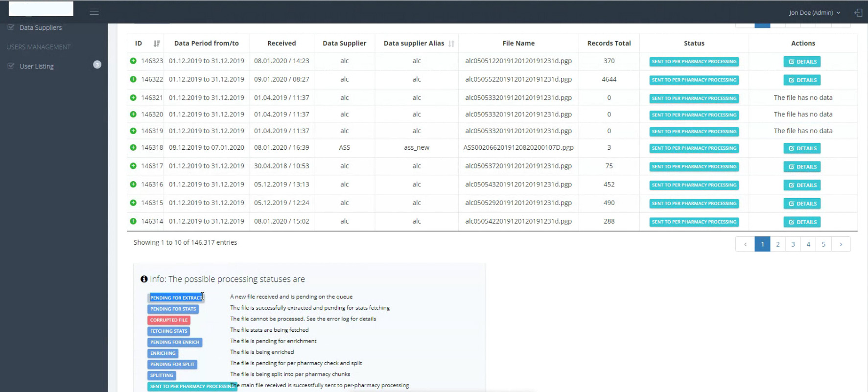Open User Listing in the sidebar
The width and height of the screenshot is (868, 392).
tap(37, 67)
